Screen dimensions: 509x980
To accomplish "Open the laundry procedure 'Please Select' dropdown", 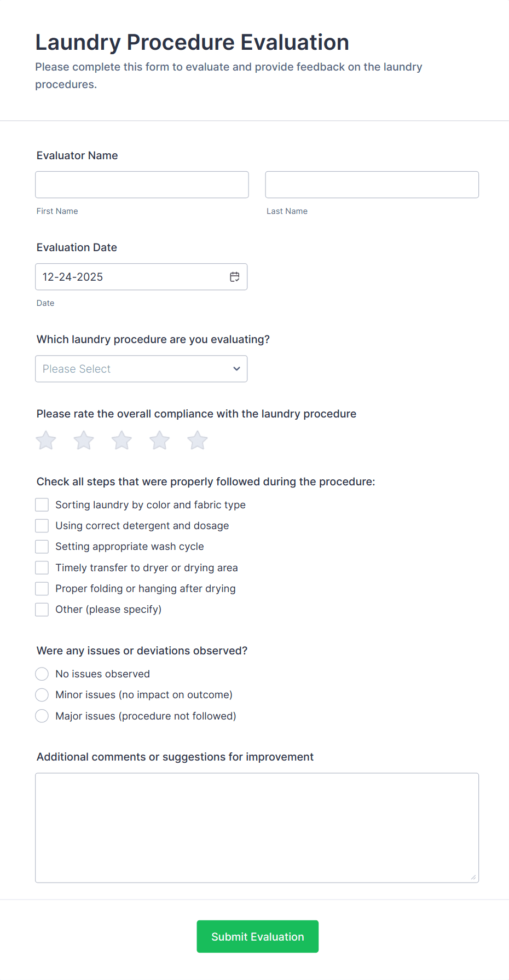I will tap(141, 369).
